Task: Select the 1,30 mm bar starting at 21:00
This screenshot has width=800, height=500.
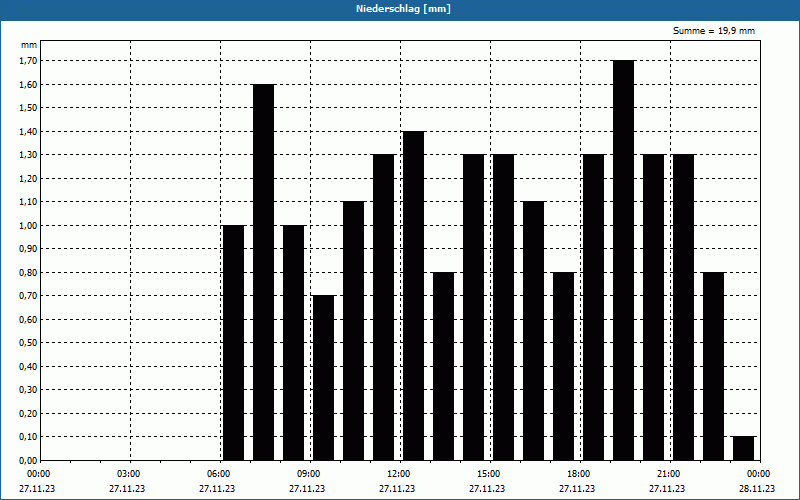Action: 684,307
